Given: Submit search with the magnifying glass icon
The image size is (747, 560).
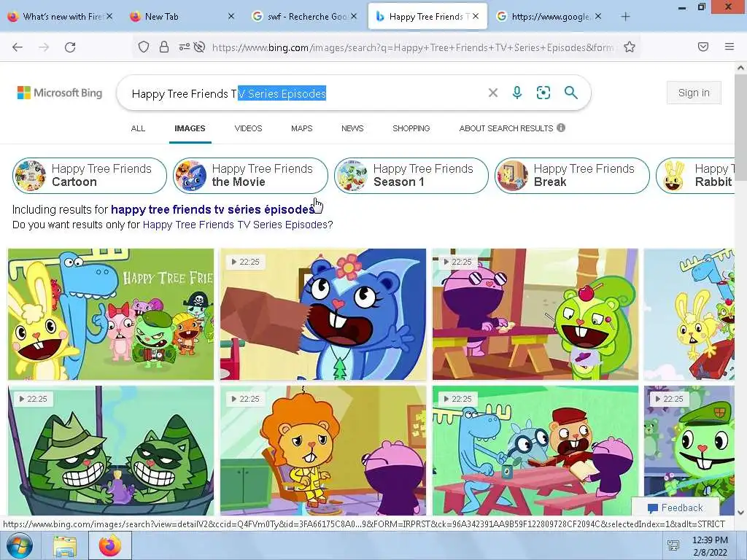Looking at the screenshot, I should (570, 93).
